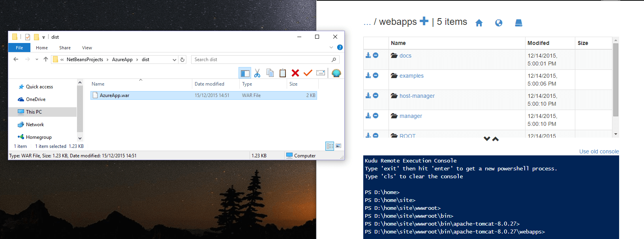The width and height of the screenshot is (644, 239).
Task: Click the Search dist input field
Action: [261, 60]
